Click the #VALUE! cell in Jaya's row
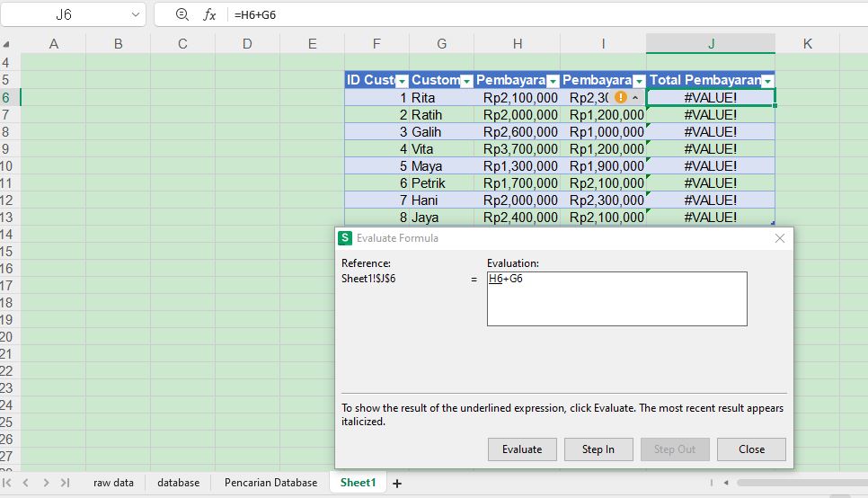868x498 pixels. tap(711, 218)
